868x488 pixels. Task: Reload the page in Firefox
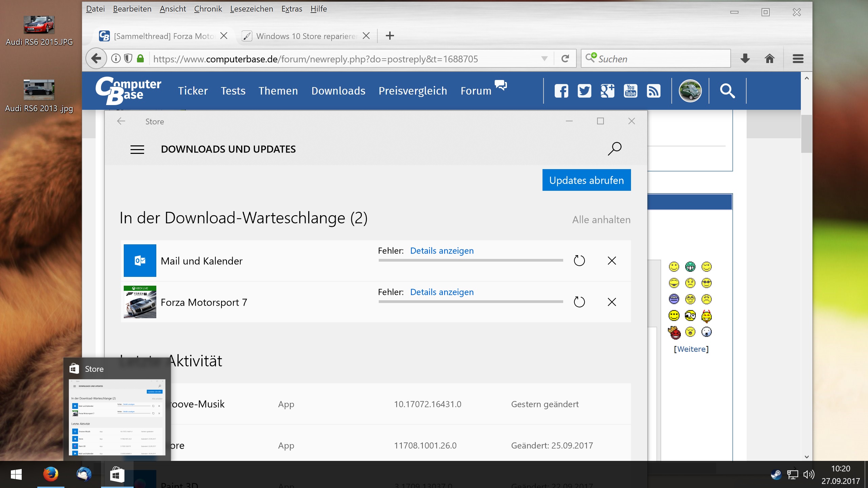coord(565,59)
